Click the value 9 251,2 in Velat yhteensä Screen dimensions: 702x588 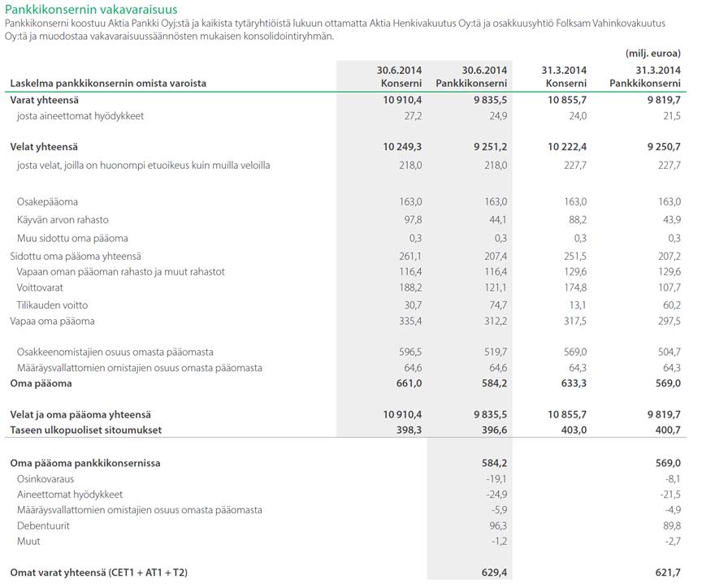click(490, 147)
